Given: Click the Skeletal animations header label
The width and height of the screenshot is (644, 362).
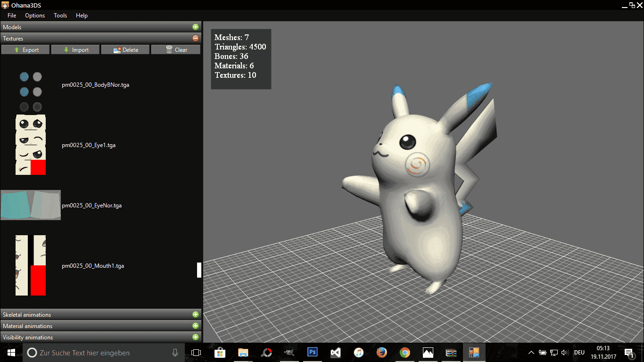Looking at the screenshot, I should click(x=27, y=314).
